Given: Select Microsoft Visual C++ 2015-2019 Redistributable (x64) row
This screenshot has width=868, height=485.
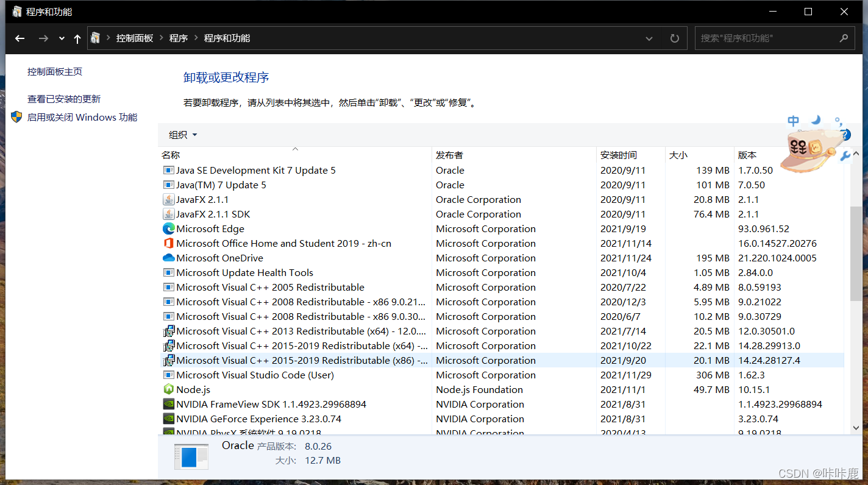Looking at the screenshot, I should click(x=501, y=346).
